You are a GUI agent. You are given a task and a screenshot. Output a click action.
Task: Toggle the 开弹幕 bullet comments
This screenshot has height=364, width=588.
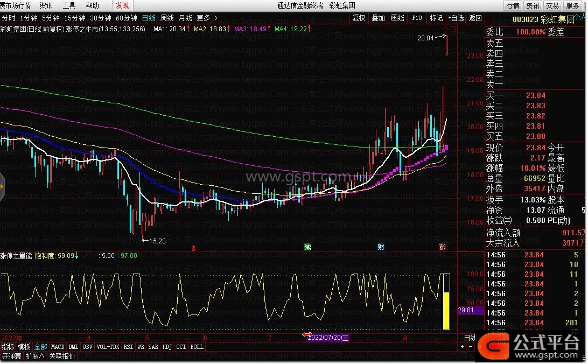coord(11,356)
